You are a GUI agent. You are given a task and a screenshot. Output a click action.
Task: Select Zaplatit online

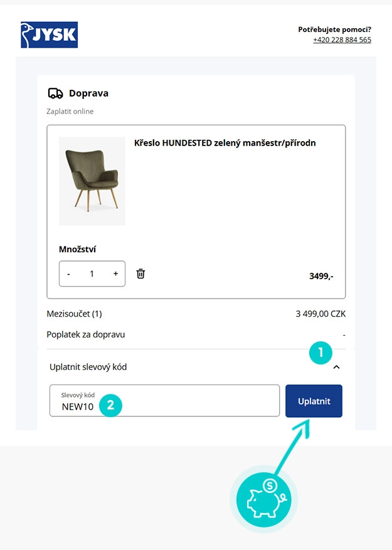point(69,111)
